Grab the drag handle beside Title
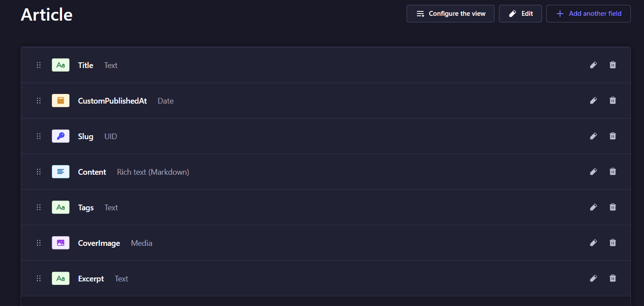Screen dimensions: 644x306 pos(39,65)
